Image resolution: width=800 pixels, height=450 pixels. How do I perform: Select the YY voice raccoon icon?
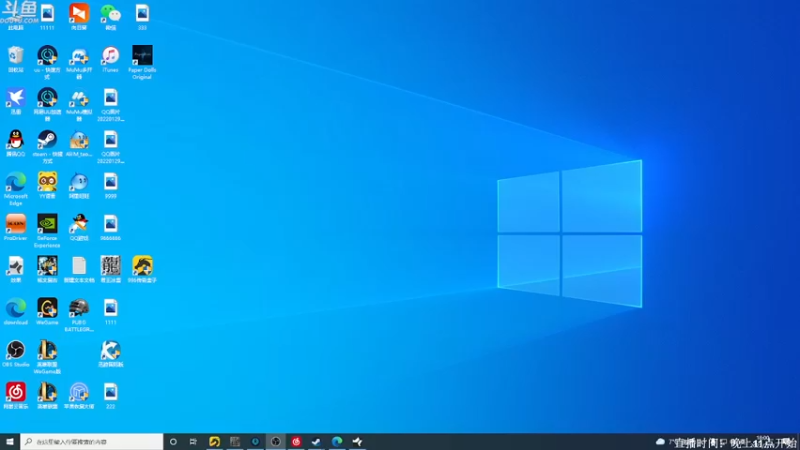(x=47, y=185)
